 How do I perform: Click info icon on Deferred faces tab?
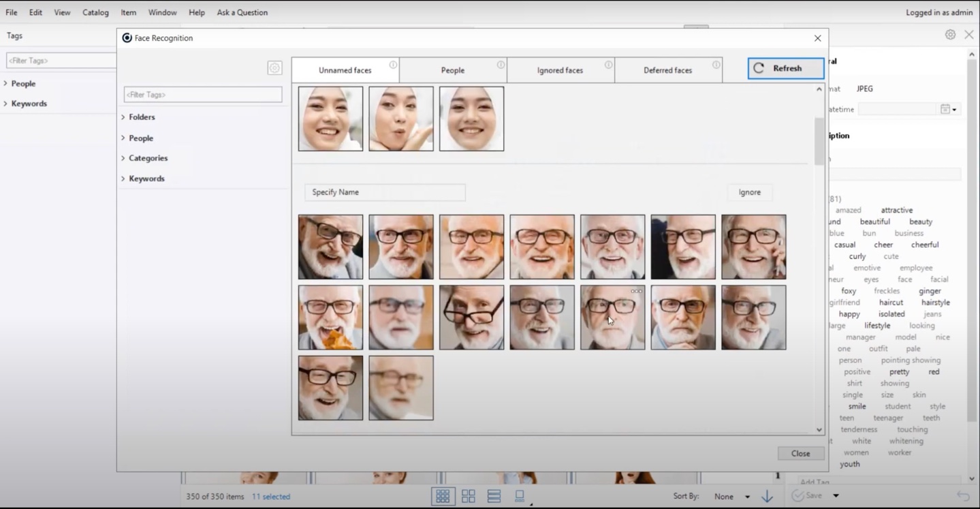point(716,65)
